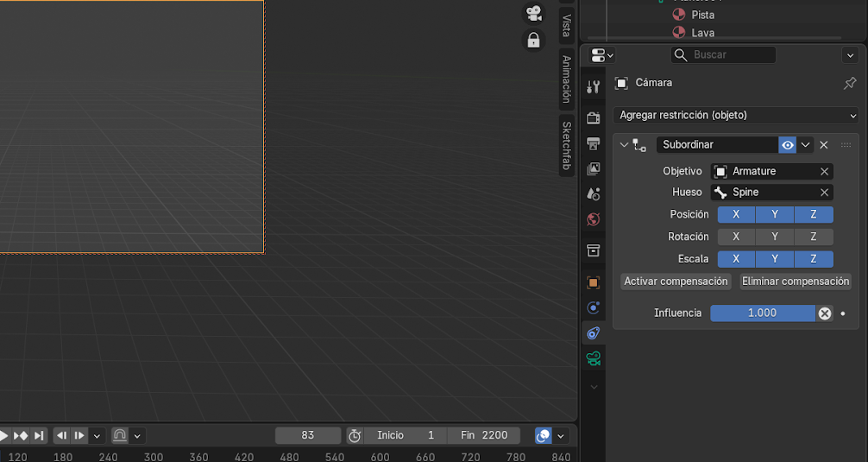Image resolution: width=868 pixels, height=462 pixels.
Task: Hide the Subordinar constraint in viewport
Action: [787, 145]
